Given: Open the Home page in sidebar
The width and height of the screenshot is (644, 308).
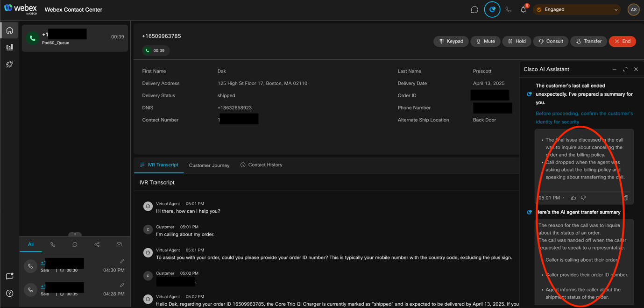Looking at the screenshot, I should pyautogui.click(x=9, y=30).
